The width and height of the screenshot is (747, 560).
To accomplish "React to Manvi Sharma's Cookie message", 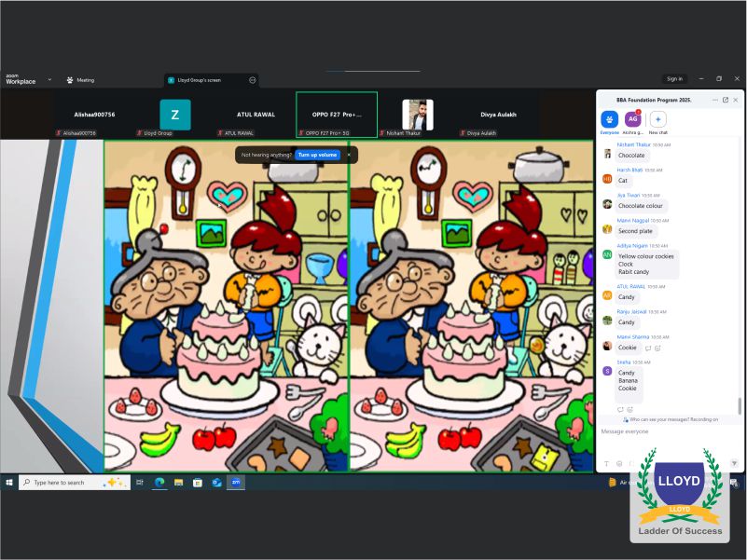I will [x=657, y=348].
